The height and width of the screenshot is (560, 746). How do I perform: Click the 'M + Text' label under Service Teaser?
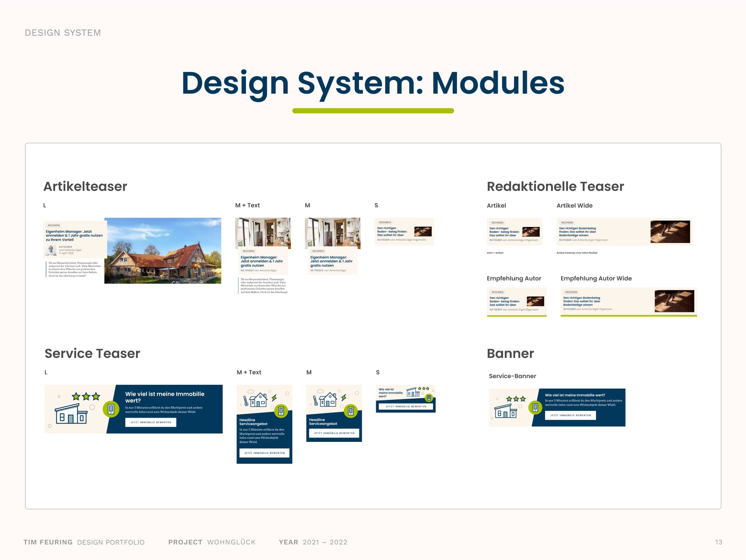[x=249, y=372]
